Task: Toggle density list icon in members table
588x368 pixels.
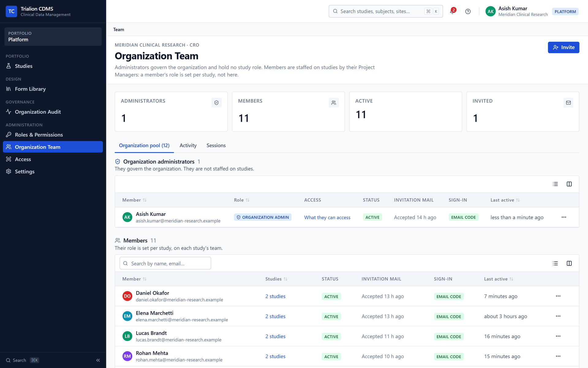Action: [555, 263]
